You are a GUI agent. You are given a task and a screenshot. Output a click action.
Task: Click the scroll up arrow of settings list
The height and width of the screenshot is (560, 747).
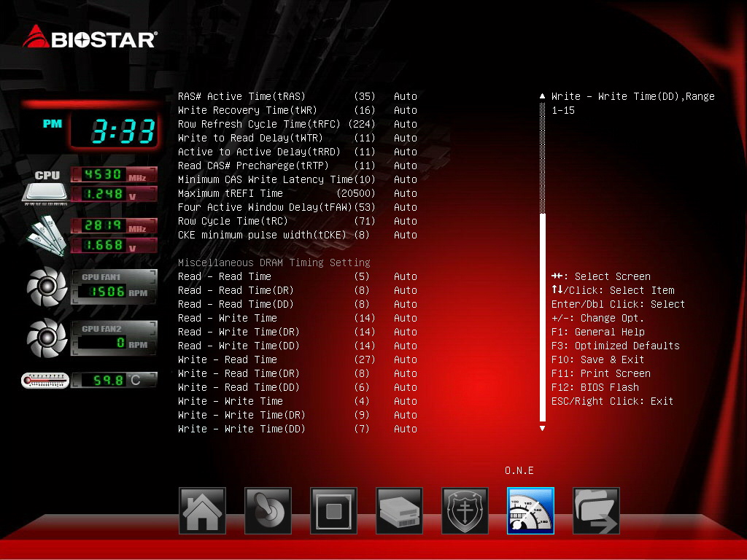(542, 96)
